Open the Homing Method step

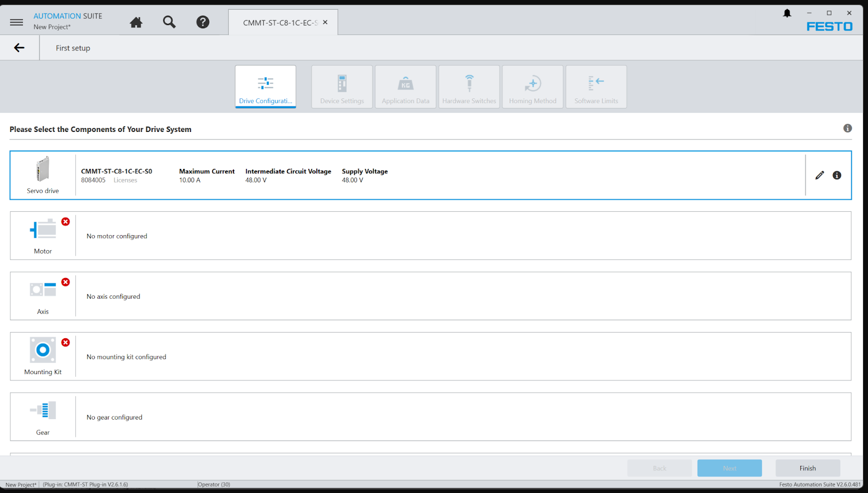tap(533, 87)
